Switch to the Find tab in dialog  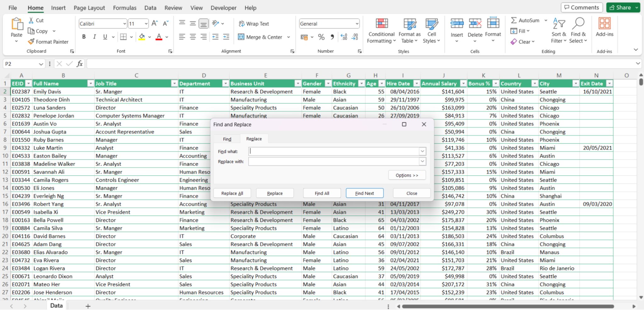tap(226, 139)
